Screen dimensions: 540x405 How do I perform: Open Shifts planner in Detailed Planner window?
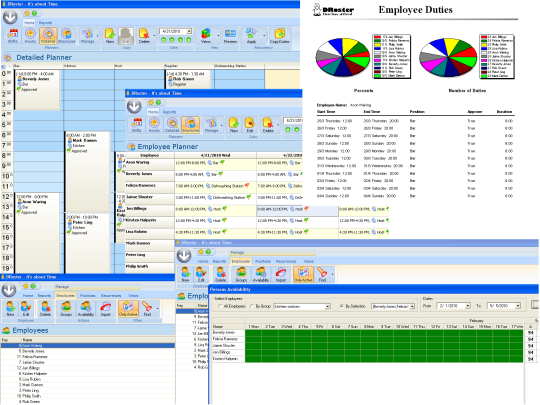pos(13,36)
